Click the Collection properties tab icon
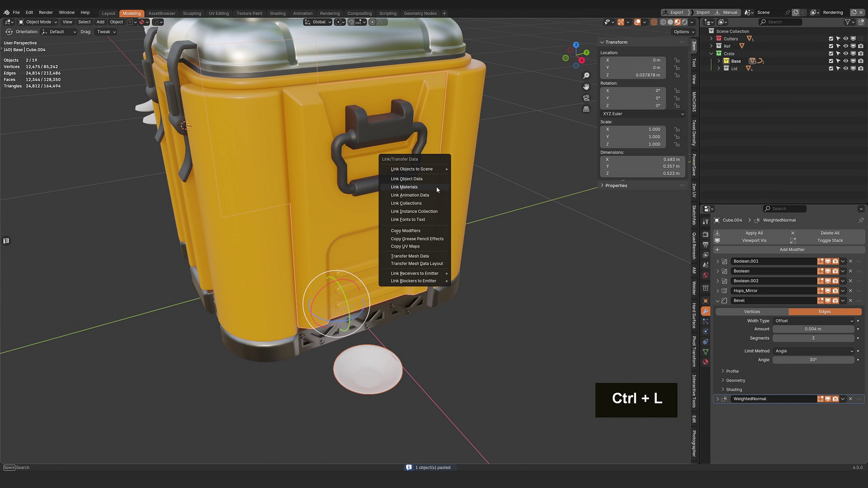The image size is (868, 488). tap(705, 288)
